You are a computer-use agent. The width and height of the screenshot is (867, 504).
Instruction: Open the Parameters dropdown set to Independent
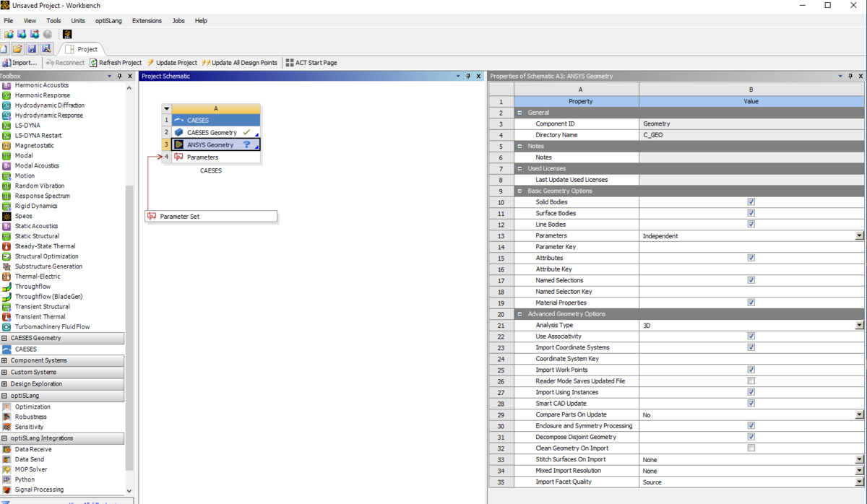coord(859,236)
